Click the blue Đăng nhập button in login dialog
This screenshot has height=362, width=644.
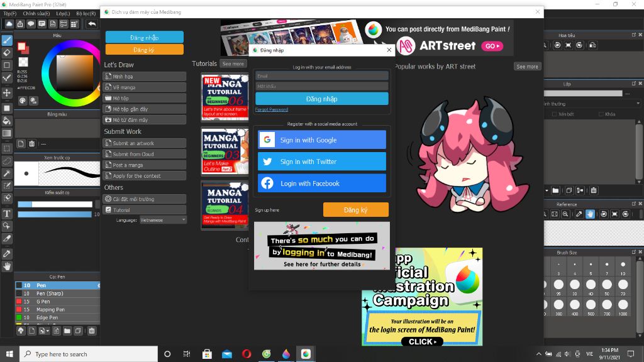pos(321,99)
